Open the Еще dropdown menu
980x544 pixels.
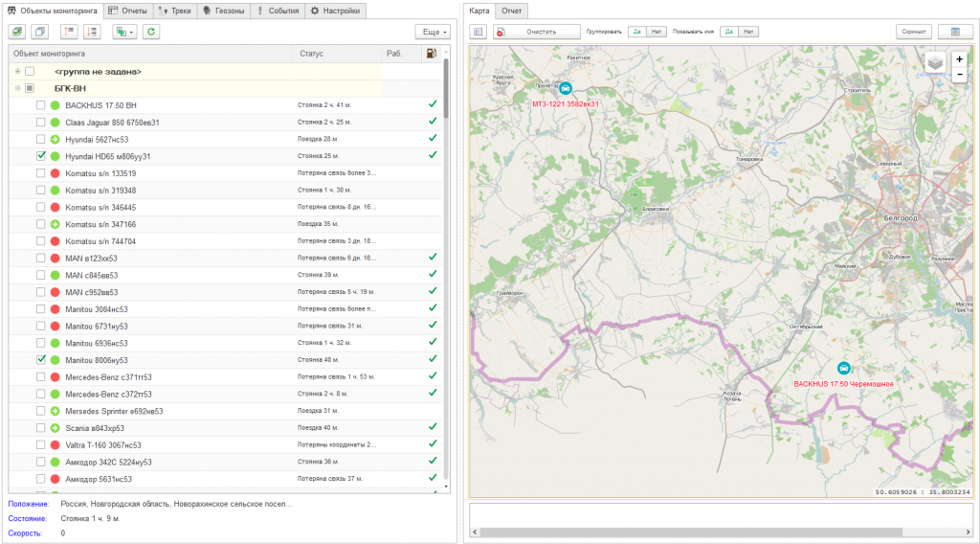(x=433, y=32)
